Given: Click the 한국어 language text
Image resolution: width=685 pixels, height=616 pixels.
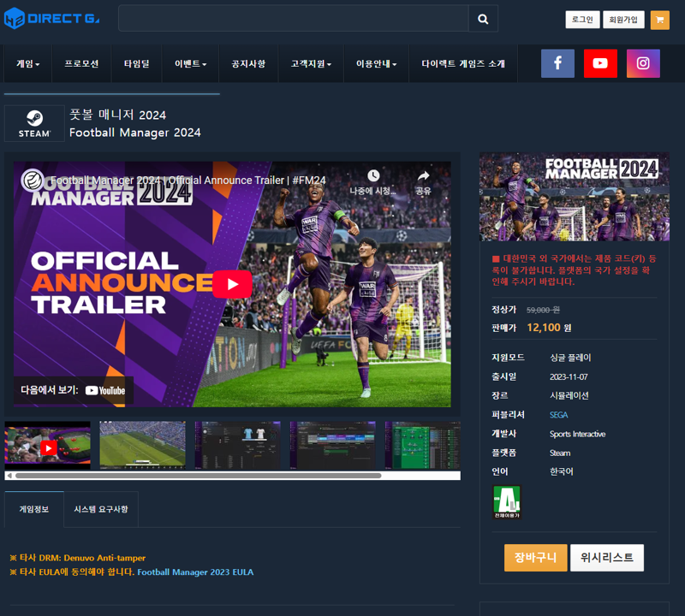Looking at the screenshot, I should tap(562, 471).
